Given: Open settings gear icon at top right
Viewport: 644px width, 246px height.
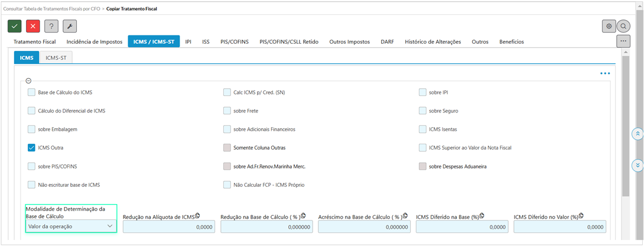Looking at the screenshot, I should click(609, 26).
